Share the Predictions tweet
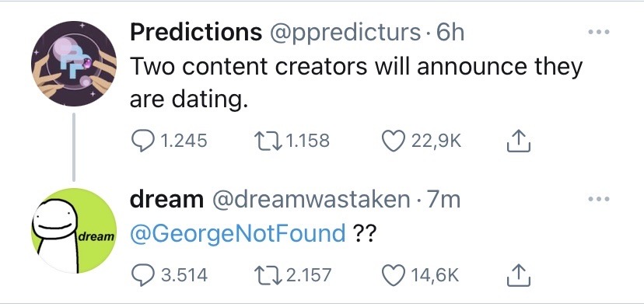This screenshot has height=307, width=644. 519,141
